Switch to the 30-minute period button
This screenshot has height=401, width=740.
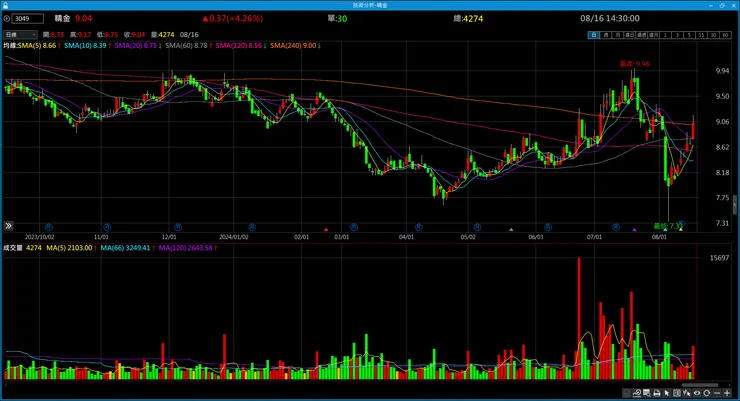(713, 35)
